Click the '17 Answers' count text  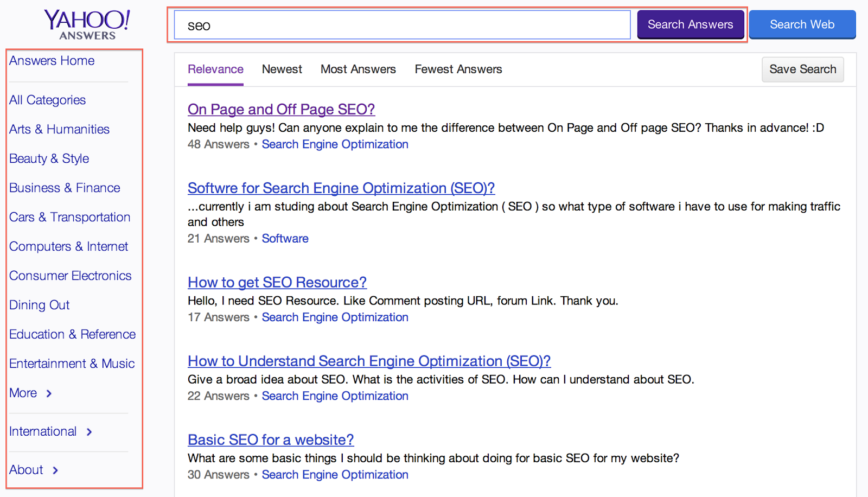219,317
